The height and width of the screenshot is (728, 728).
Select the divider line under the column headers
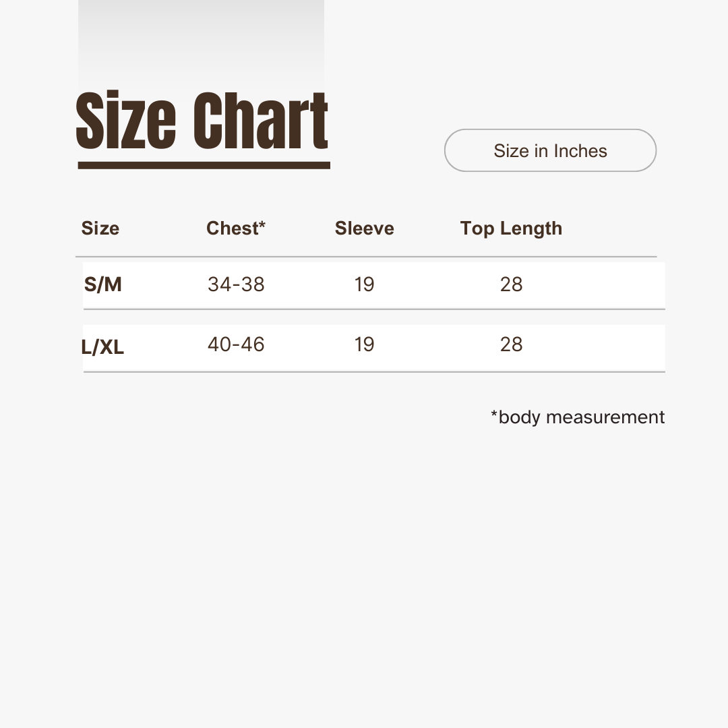366,257
